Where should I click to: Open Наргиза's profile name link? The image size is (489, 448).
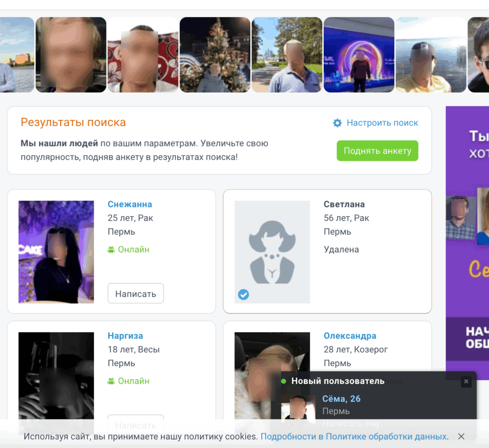[125, 336]
